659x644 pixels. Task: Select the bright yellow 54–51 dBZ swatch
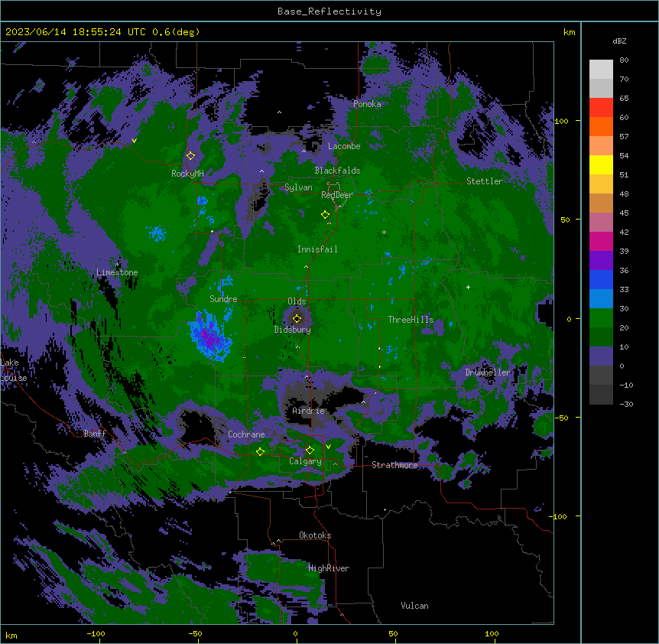click(x=601, y=164)
